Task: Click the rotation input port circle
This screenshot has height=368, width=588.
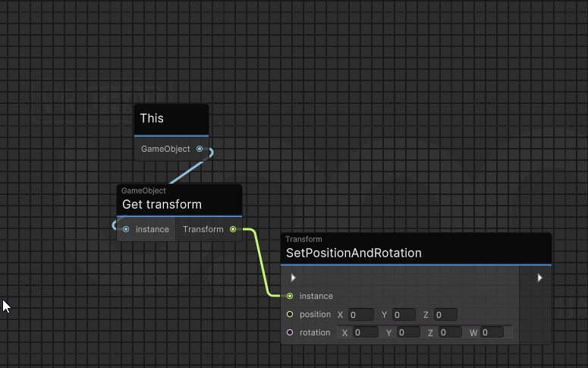Action: click(290, 332)
